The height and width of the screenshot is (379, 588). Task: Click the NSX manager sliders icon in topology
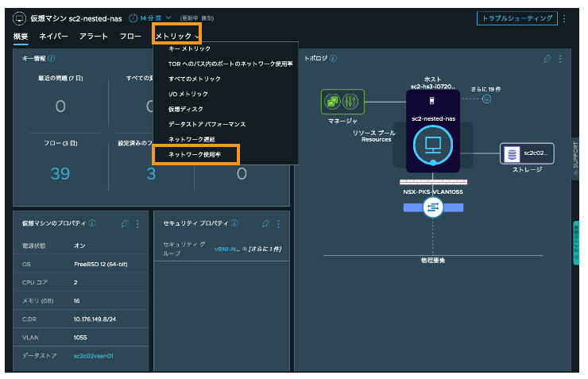coord(350,102)
